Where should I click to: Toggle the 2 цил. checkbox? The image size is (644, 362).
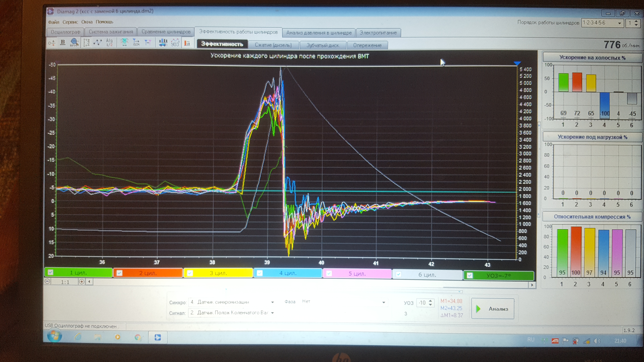tap(119, 273)
